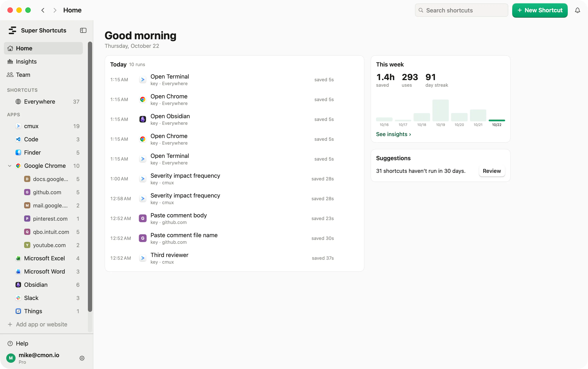Click the Microsoft Excel sidebar icon

pyautogui.click(x=18, y=258)
